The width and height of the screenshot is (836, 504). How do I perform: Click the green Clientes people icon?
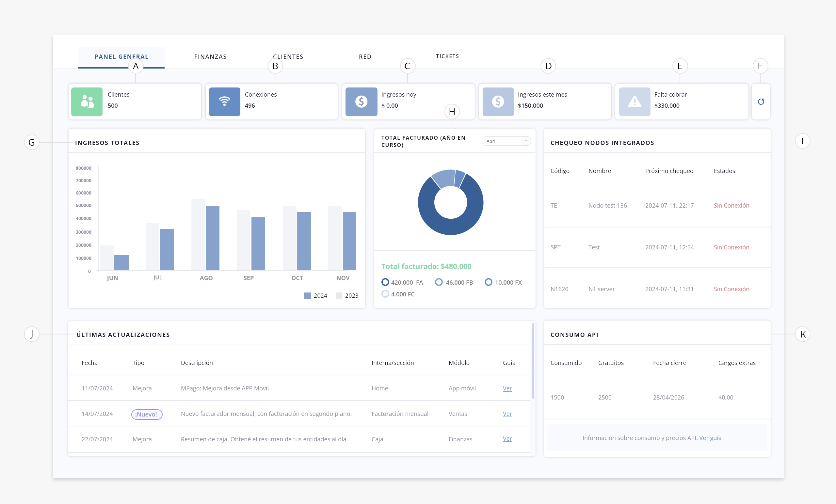coord(87,102)
